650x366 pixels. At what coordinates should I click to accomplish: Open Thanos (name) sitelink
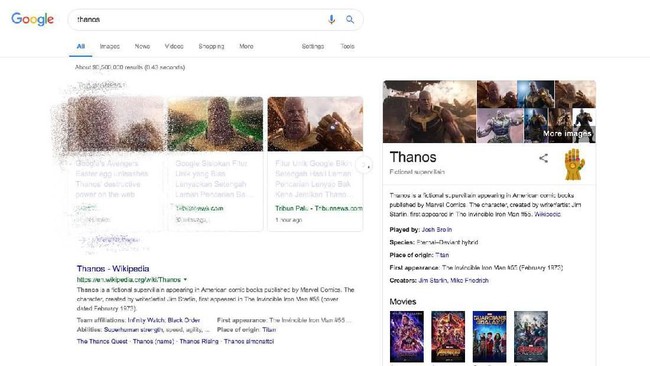(154, 342)
